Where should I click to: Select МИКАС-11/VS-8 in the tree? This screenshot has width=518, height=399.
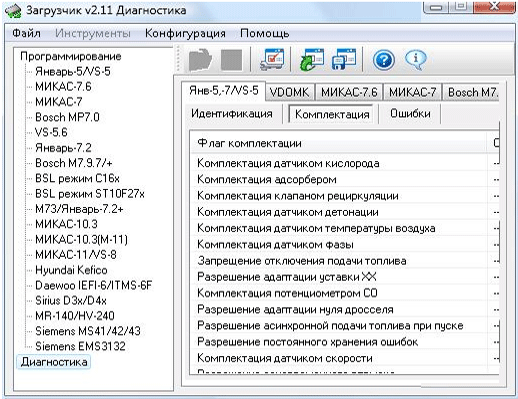pyautogui.click(x=76, y=255)
